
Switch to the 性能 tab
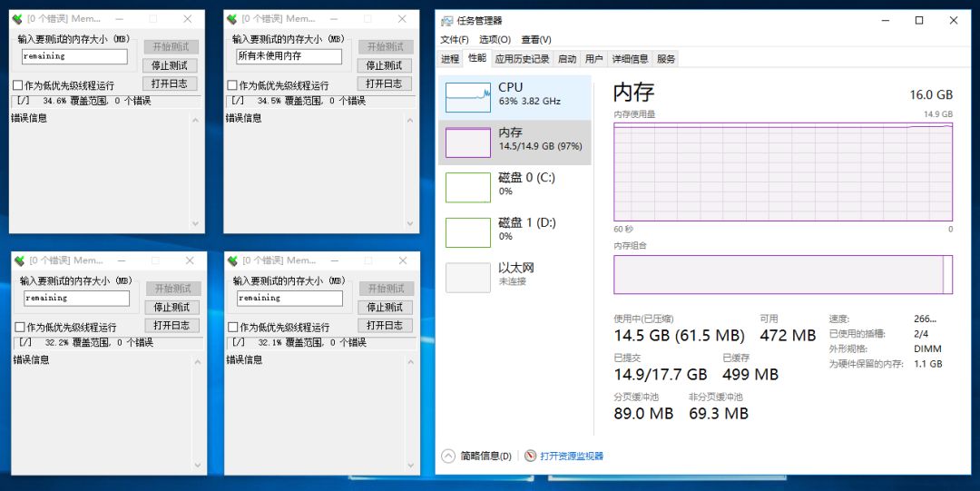[x=477, y=57]
